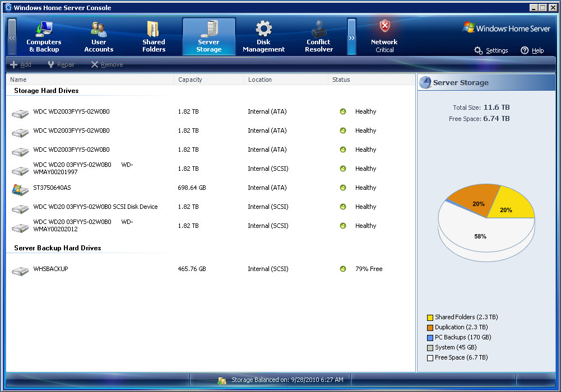Click the yellow Shared Folders legend swatch
Viewport: 561px width, 392px height.
point(430,318)
